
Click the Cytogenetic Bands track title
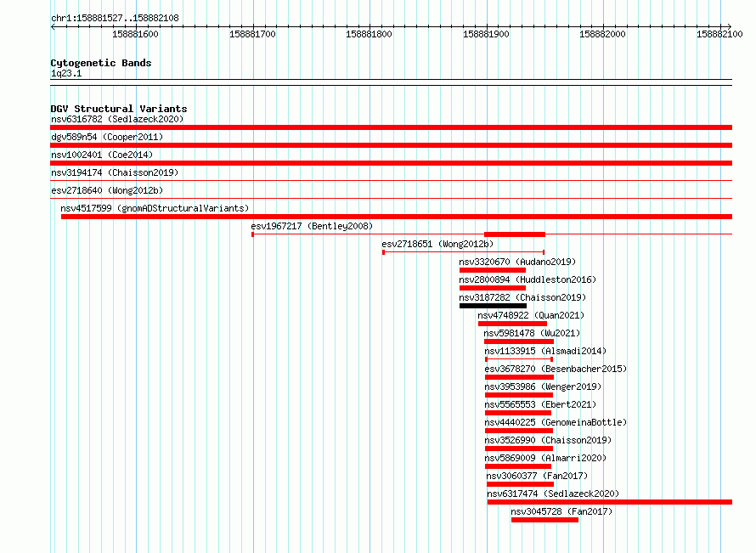tap(101, 63)
